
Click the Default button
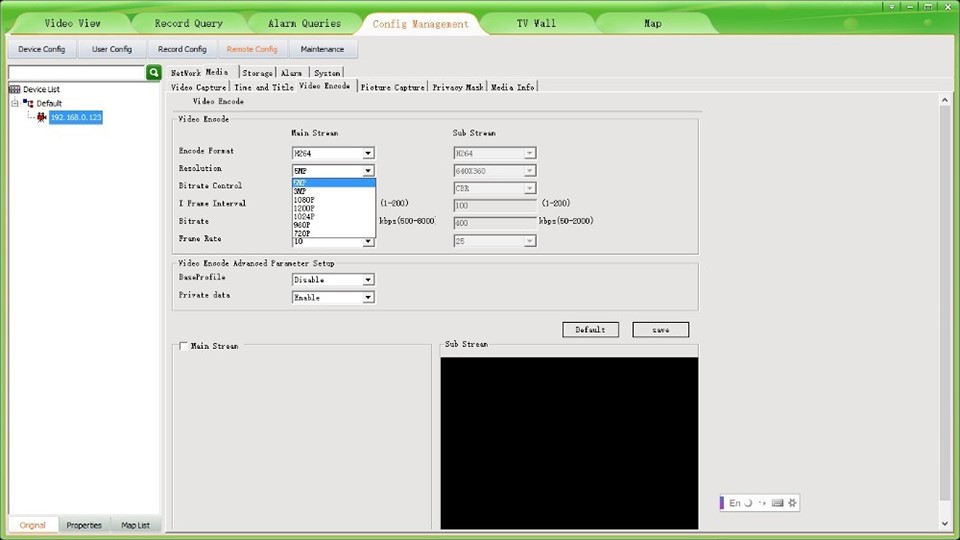coord(590,330)
